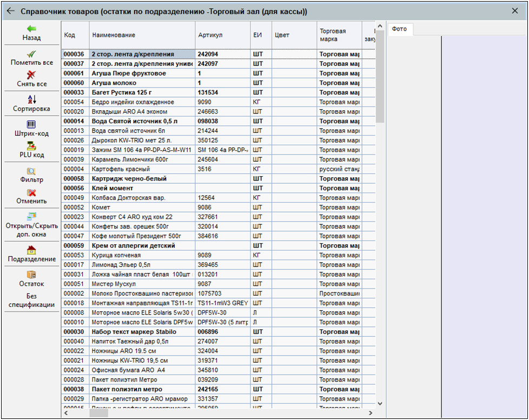Click the green Назад arrow icon
The width and height of the screenshot is (529, 420).
pos(31,29)
